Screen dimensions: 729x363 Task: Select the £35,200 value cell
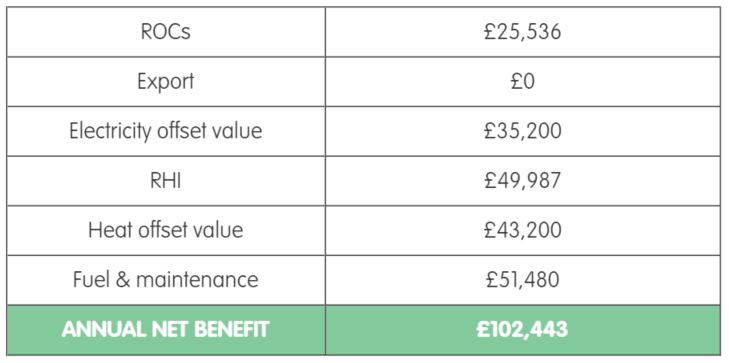522,131
